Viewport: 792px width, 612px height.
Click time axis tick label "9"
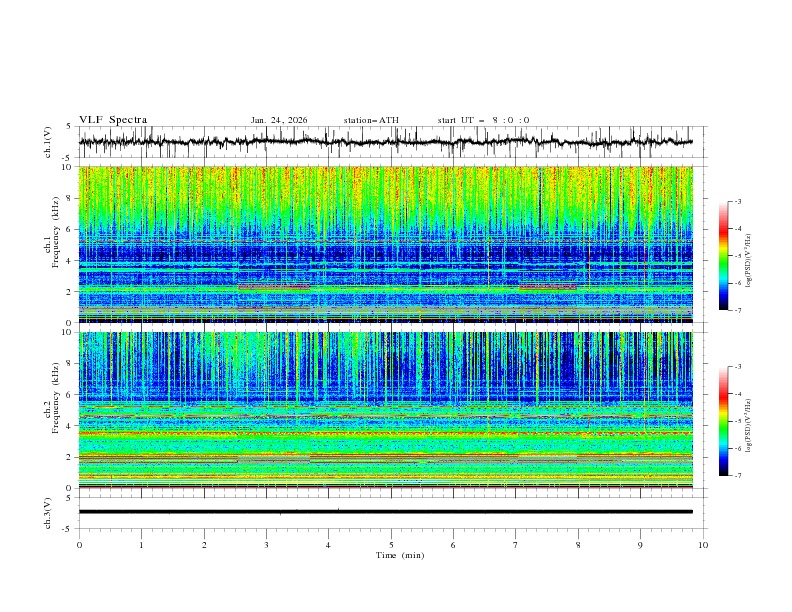[x=640, y=545]
